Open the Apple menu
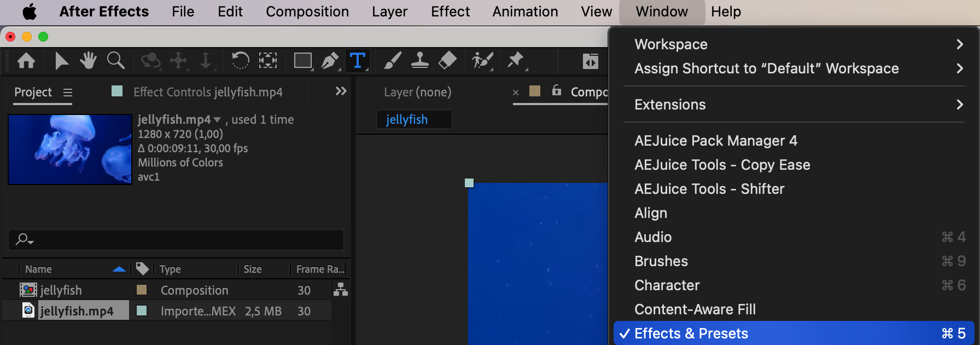980x345 pixels. pos(30,12)
